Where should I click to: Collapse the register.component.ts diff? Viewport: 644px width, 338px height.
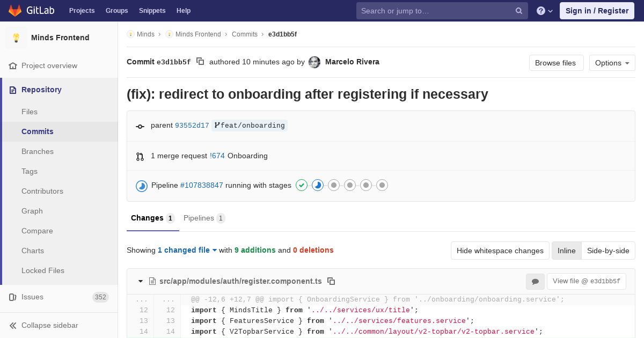coord(141,281)
